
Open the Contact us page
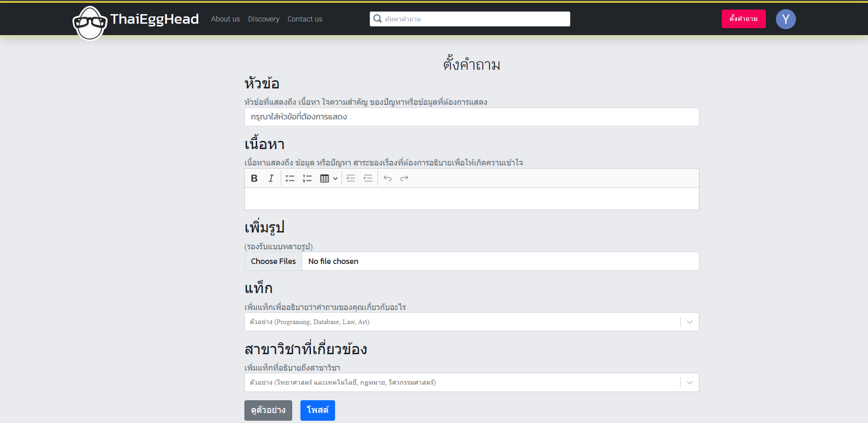coord(305,19)
